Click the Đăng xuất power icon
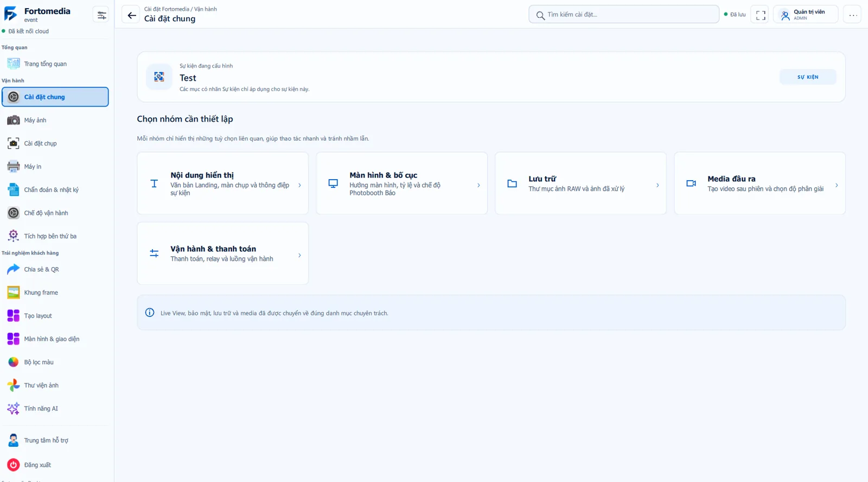868x482 pixels. pyautogui.click(x=14, y=465)
